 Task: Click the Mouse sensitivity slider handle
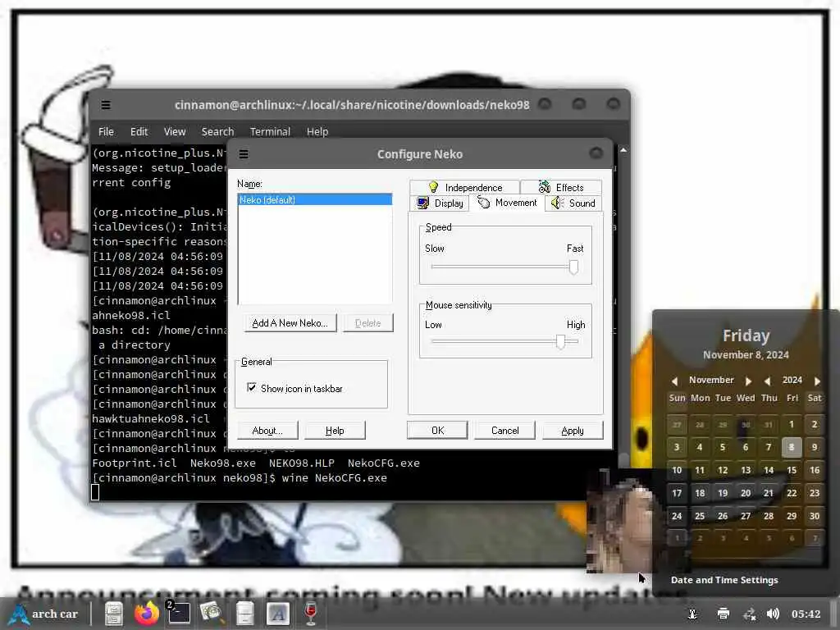click(560, 342)
